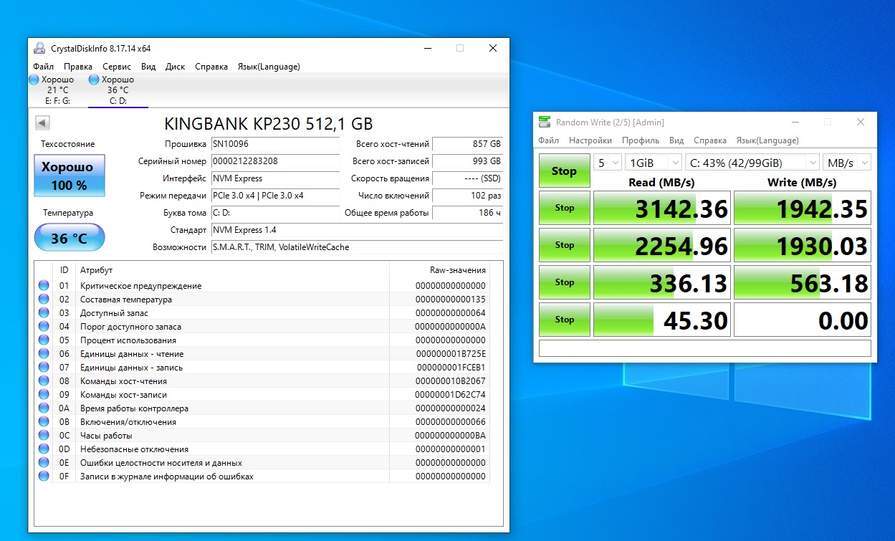The height and width of the screenshot is (541, 895).
Task: Click status orb for attribute 07
Action: pos(43,368)
